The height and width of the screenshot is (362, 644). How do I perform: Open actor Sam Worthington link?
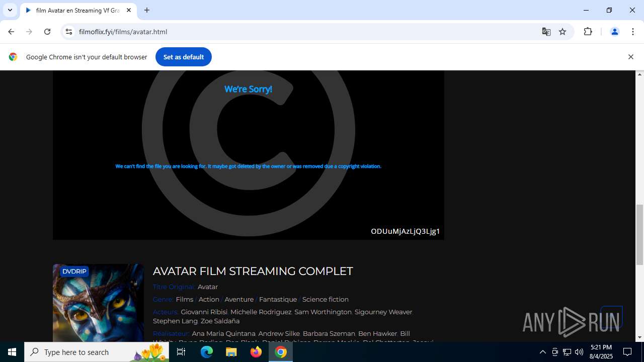(x=323, y=312)
